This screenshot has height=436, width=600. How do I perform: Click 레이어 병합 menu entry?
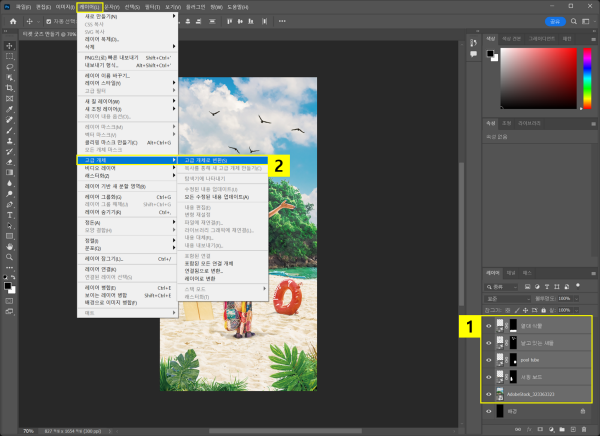(127, 288)
